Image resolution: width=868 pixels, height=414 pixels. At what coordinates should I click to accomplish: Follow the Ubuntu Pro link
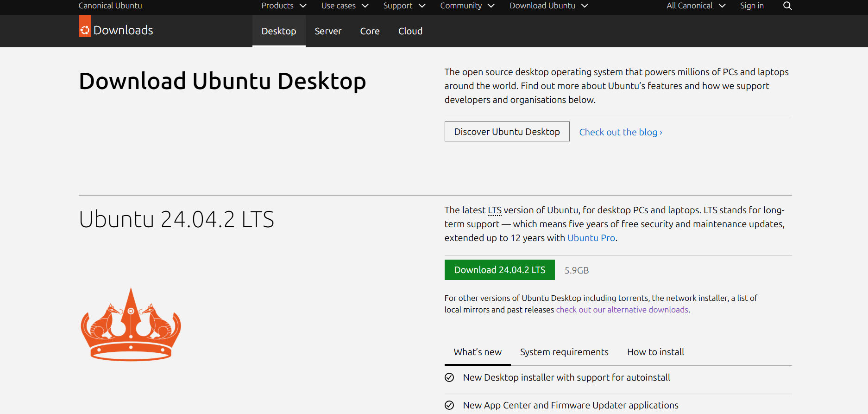coord(591,238)
